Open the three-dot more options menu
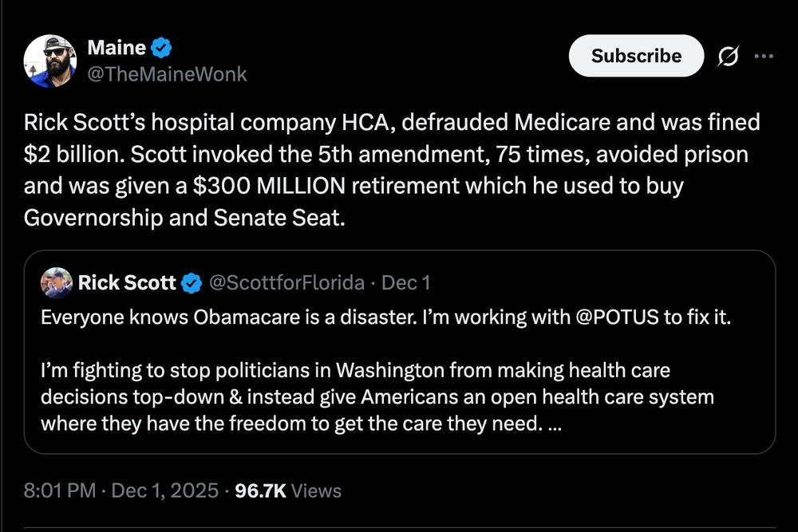The width and height of the screenshot is (798, 532). click(764, 57)
